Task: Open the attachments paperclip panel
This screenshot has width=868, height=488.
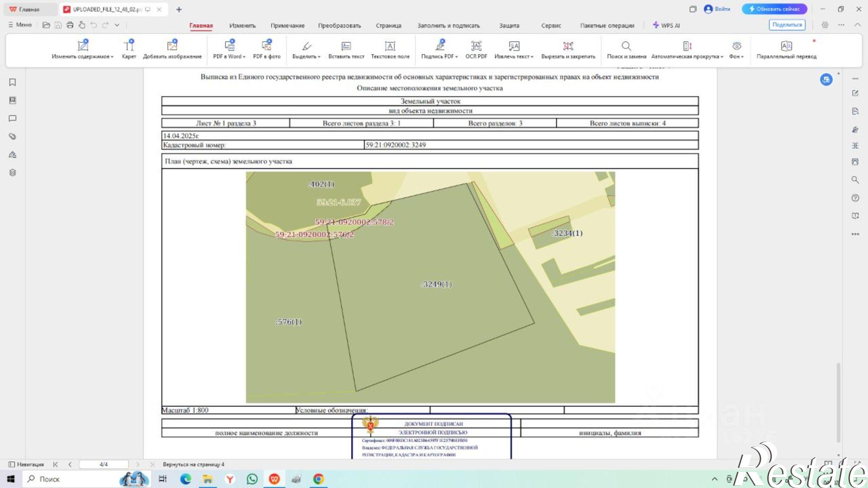Action: (x=13, y=136)
